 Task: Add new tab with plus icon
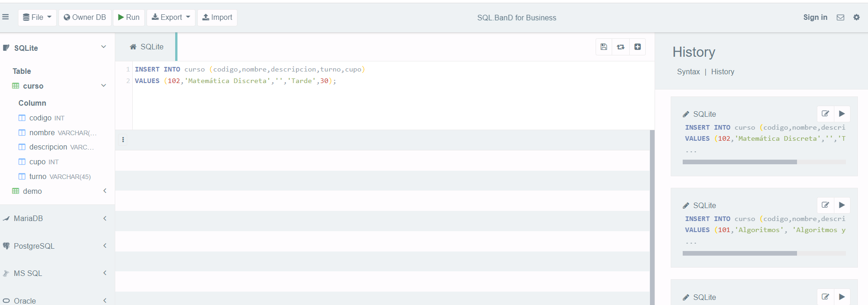(638, 47)
